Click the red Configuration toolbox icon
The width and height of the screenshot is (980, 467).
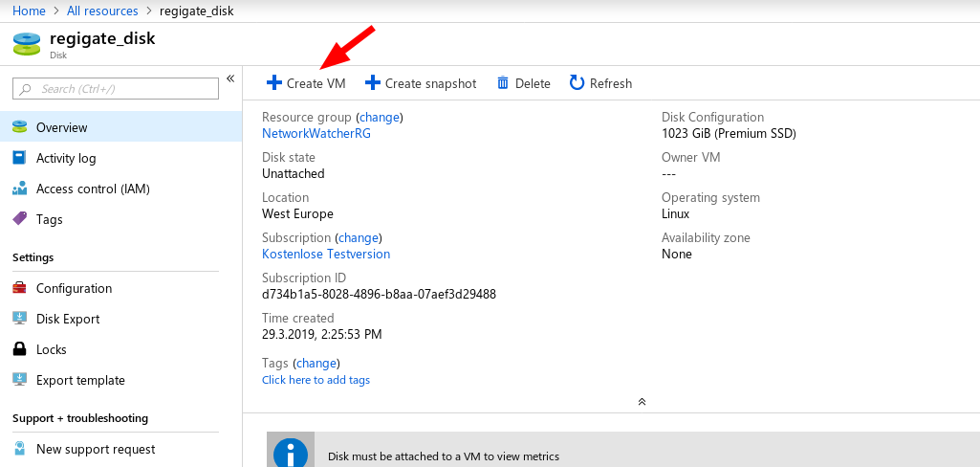19,288
